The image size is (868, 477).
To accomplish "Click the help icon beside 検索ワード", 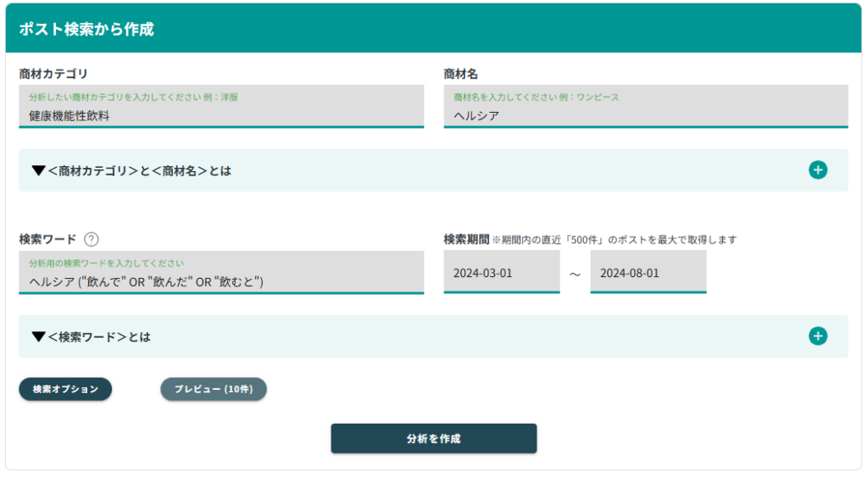I will (92, 240).
